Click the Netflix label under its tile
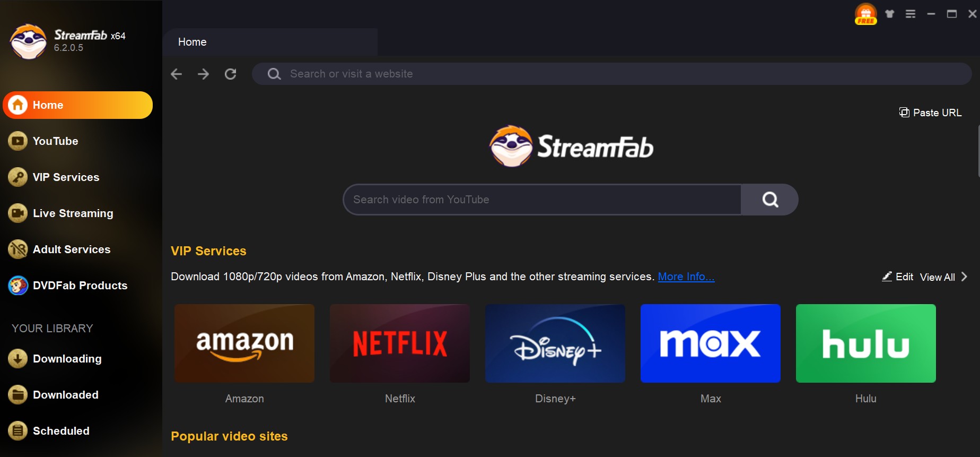980x457 pixels. click(x=400, y=399)
